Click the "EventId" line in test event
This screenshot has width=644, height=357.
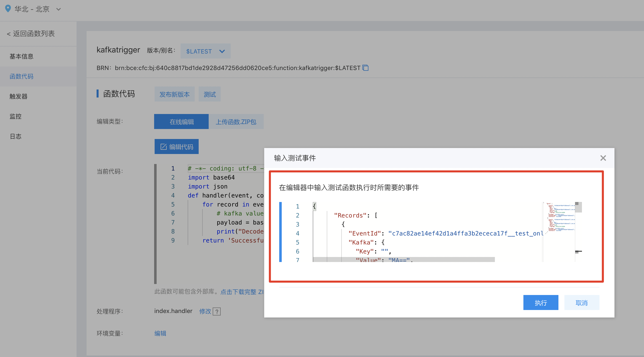[445, 233]
